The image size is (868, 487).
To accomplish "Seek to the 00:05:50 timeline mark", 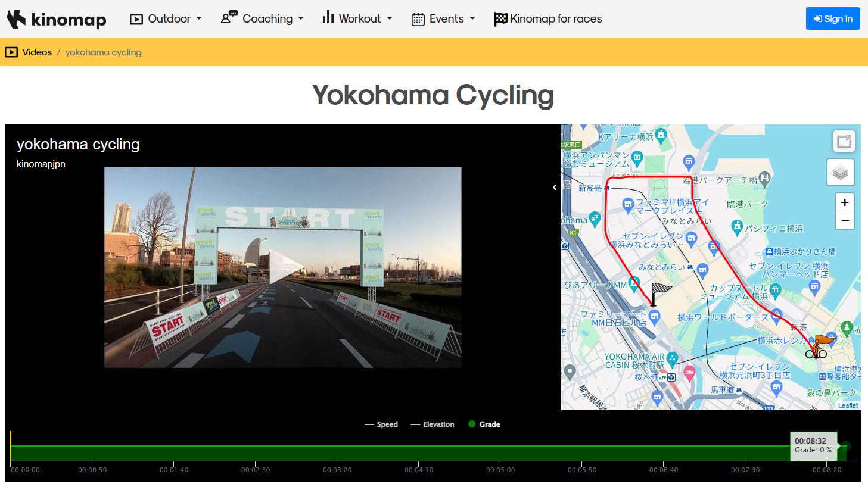I will pyautogui.click(x=582, y=470).
